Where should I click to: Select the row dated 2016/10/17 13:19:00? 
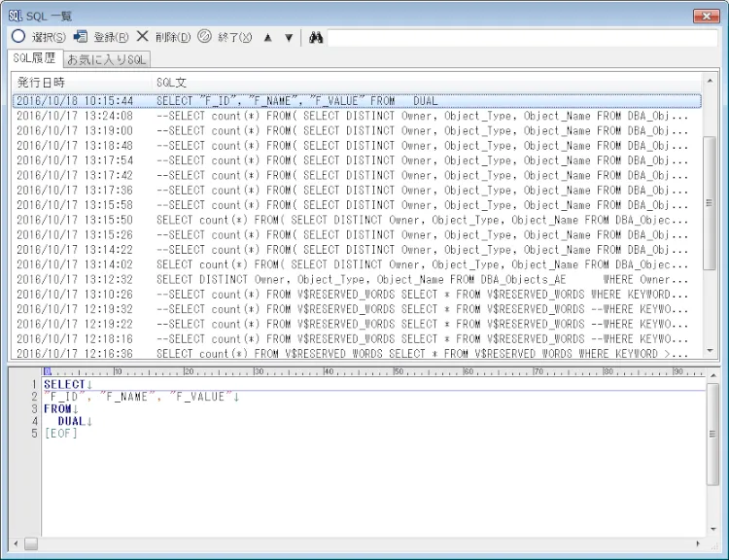point(357,130)
